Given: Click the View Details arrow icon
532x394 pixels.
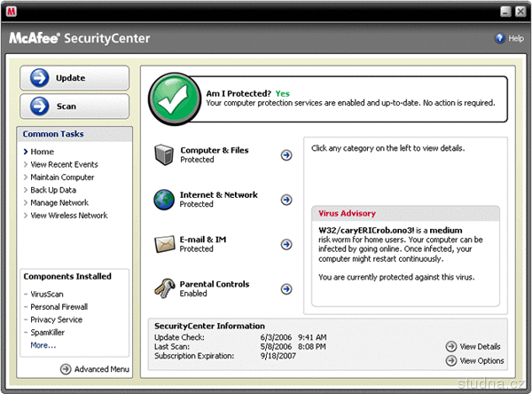Looking at the screenshot, I should coord(451,346).
